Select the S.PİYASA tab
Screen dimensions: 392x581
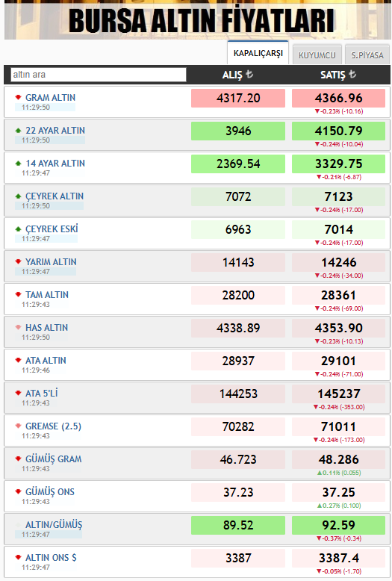pos(367,55)
